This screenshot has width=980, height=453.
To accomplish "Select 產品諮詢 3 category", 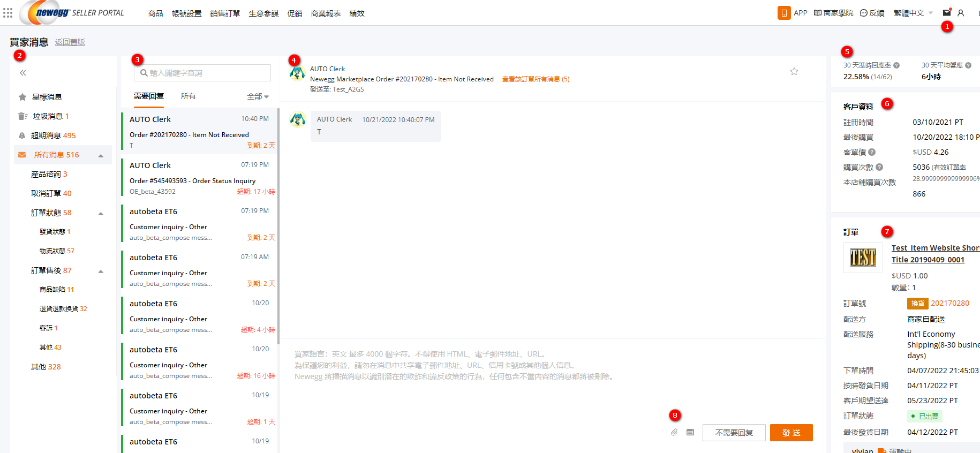I will click(49, 174).
